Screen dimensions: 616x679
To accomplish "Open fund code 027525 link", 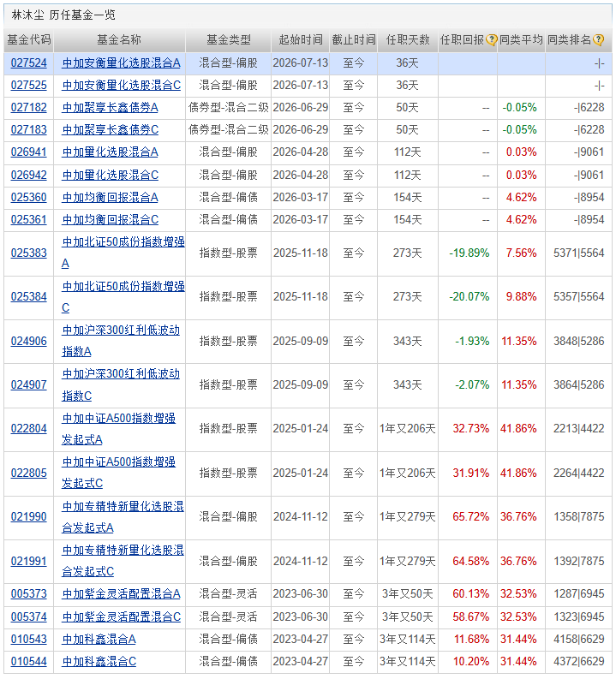I will [28, 86].
